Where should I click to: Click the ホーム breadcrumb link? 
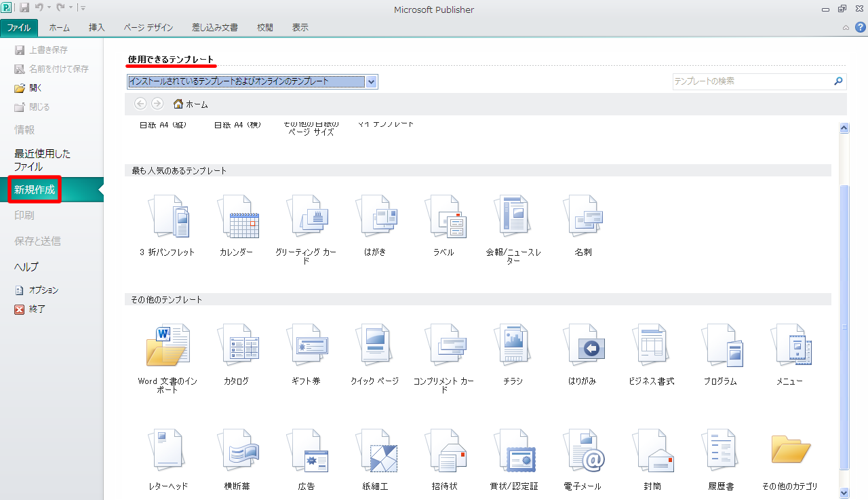[191, 104]
